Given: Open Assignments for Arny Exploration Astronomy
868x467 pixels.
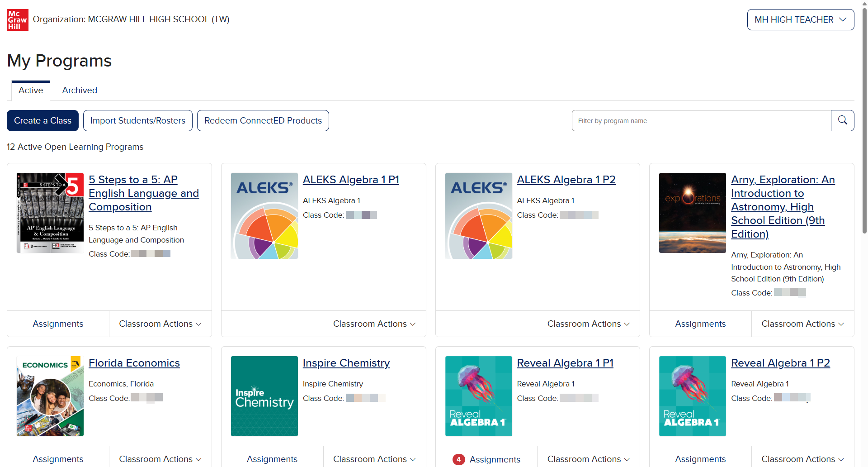Looking at the screenshot, I should pos(700,324).
